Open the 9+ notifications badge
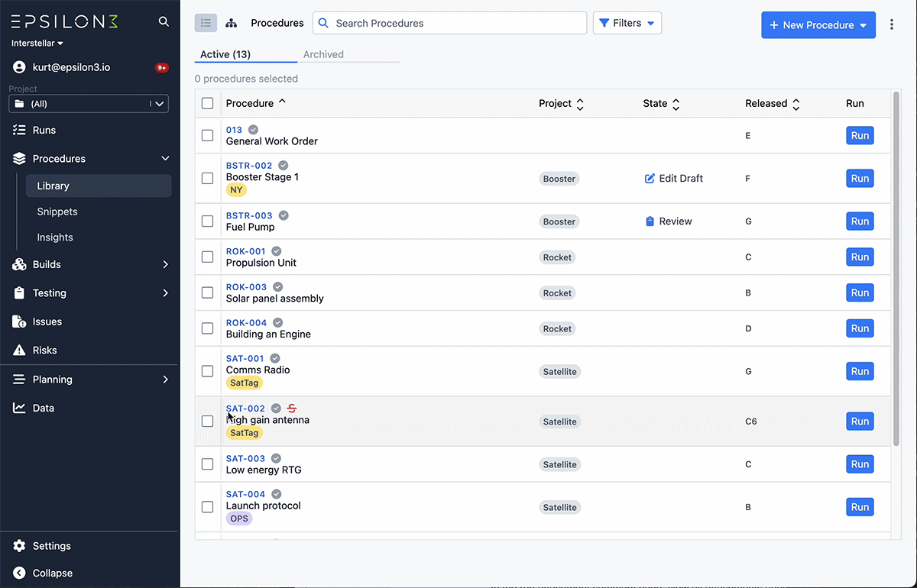The width and height of the screenshot is (917, 588). pyautogui.click(x=162, y=67)
